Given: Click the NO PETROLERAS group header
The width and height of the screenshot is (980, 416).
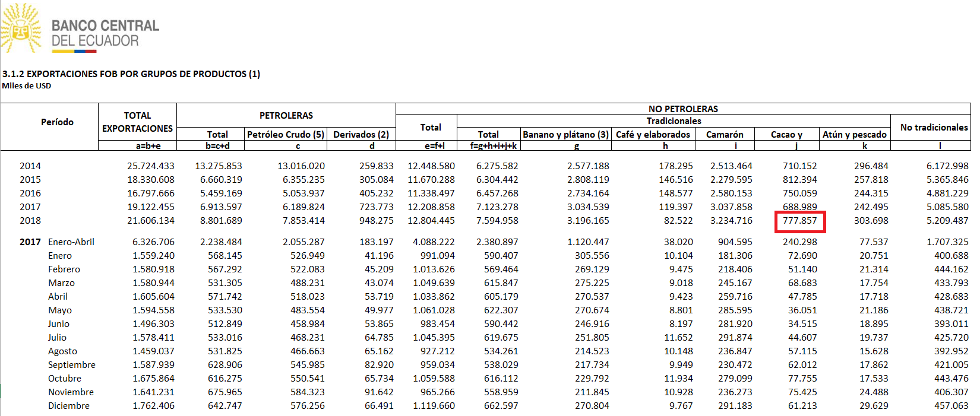Looking at the screenshot, I should [x=683, y=109].
